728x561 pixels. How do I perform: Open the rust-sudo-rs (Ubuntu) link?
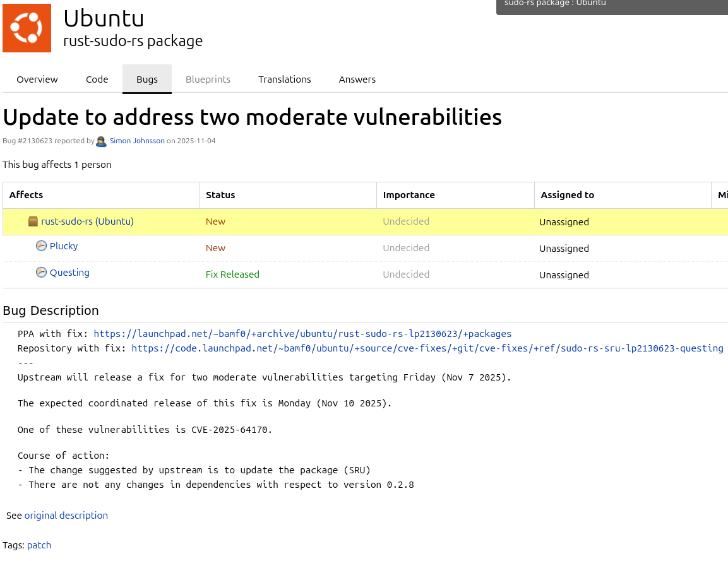(x=87, y=221)
